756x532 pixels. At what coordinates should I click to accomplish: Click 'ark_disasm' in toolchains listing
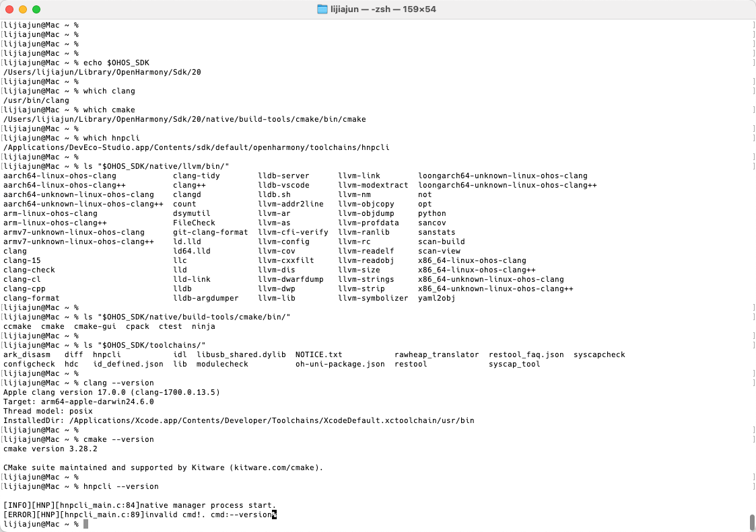point(26,354)
